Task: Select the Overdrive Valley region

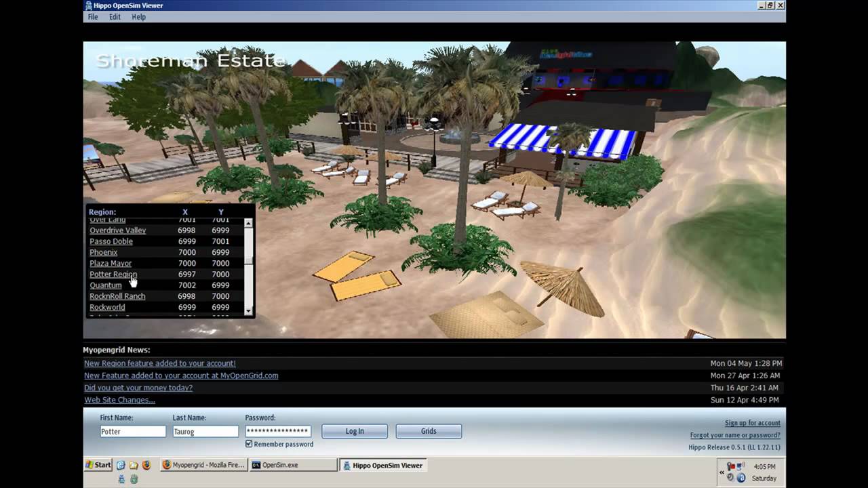Action: (x=118, y=230)
